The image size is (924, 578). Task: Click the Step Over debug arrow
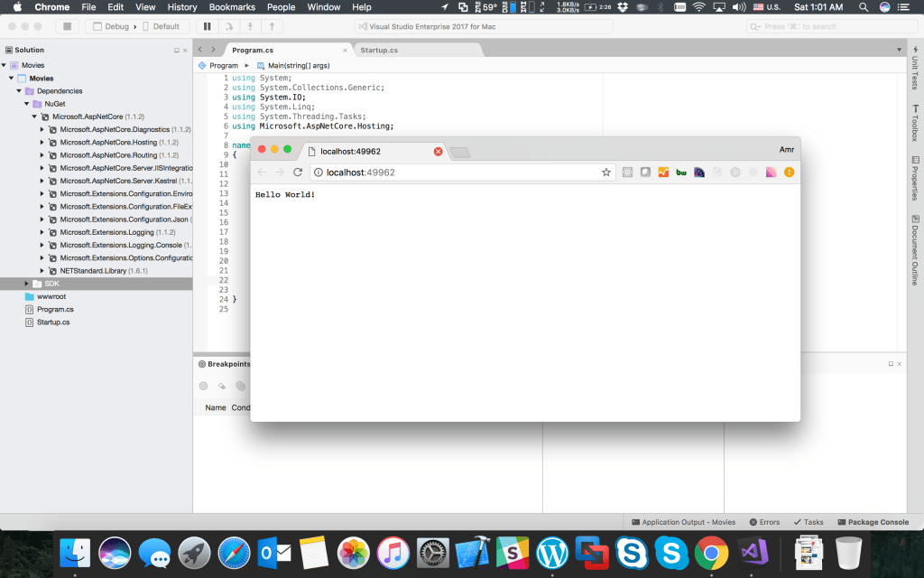tap(228, 26)
